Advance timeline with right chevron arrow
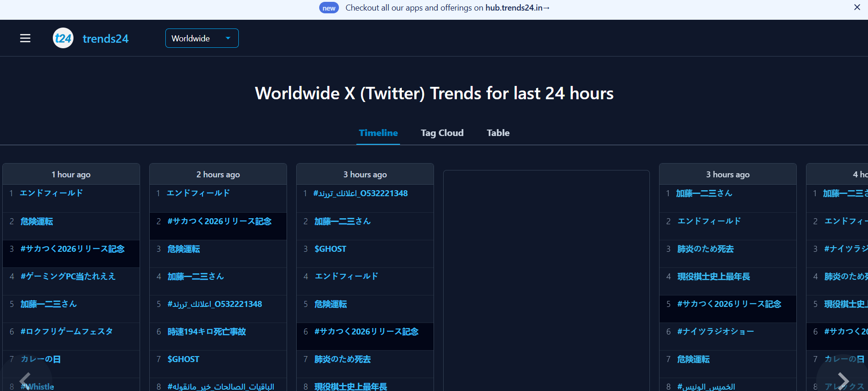This screenshot has width=868, height=391. tap(843, 380)
